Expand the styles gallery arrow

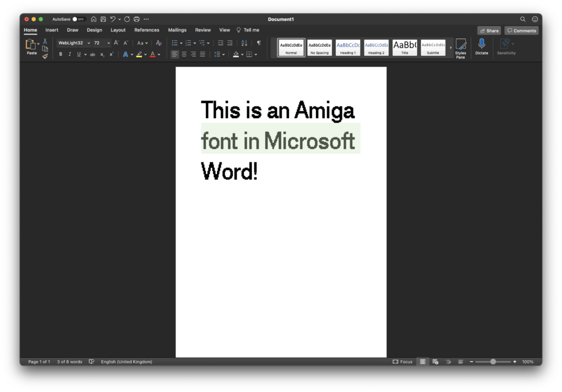tap(451, 48)
